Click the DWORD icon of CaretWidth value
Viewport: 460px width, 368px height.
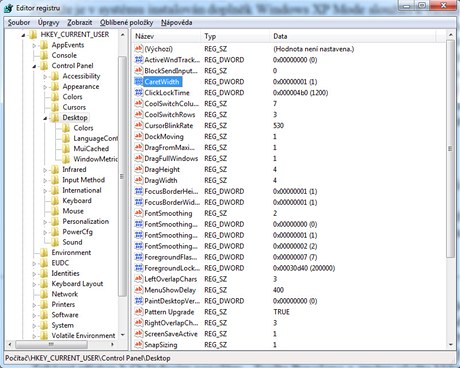[x=139, y=82]
